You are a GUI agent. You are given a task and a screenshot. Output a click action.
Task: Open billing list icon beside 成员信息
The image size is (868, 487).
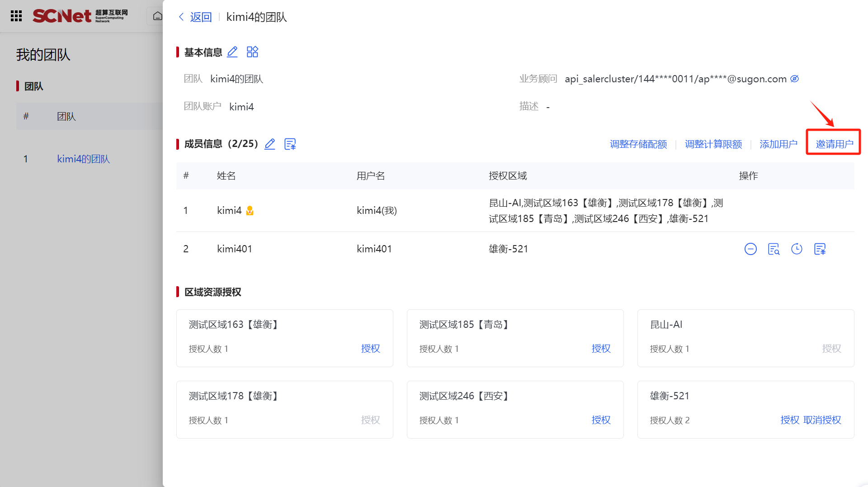click(x=290, y=144)
